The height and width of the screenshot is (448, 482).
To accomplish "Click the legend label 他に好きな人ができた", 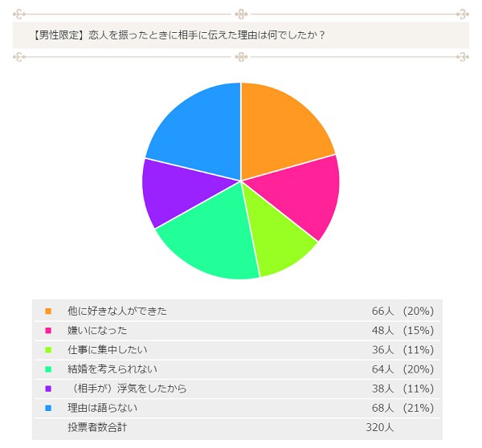I will [117, 311].
